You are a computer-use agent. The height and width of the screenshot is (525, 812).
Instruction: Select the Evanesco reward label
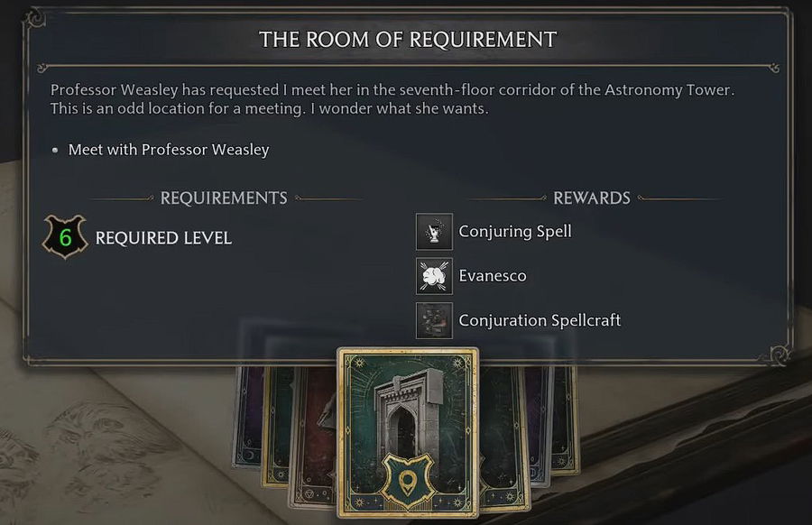coord(493,276)
